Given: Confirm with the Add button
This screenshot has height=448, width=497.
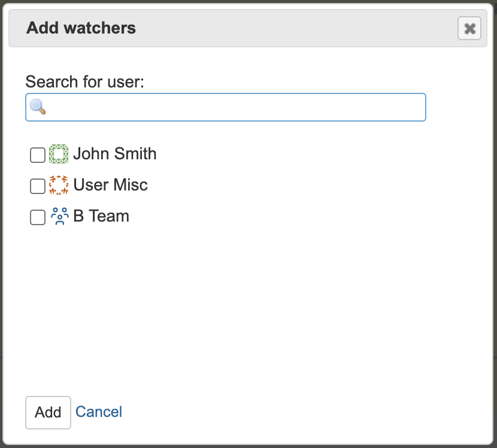Looking at the screenshot, I should (48, 413).
